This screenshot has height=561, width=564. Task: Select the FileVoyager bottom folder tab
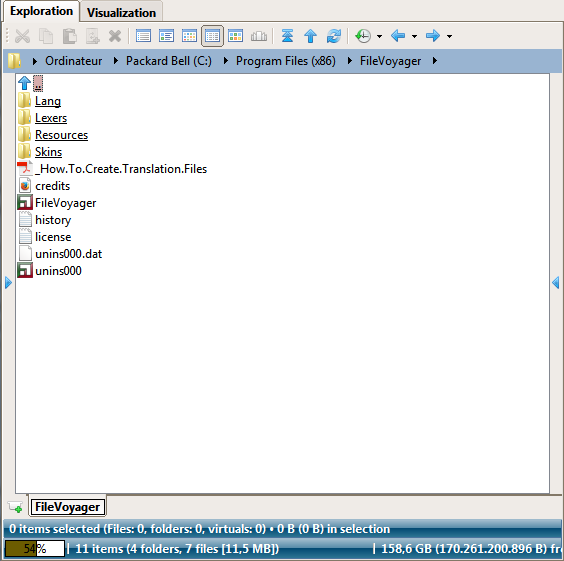coord(68,507)
